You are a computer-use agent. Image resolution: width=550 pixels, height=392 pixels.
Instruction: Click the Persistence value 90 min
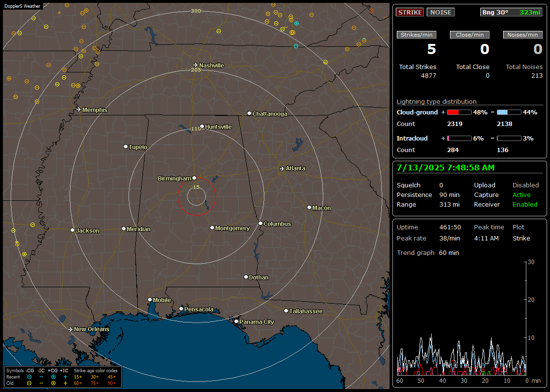[449, 195]
